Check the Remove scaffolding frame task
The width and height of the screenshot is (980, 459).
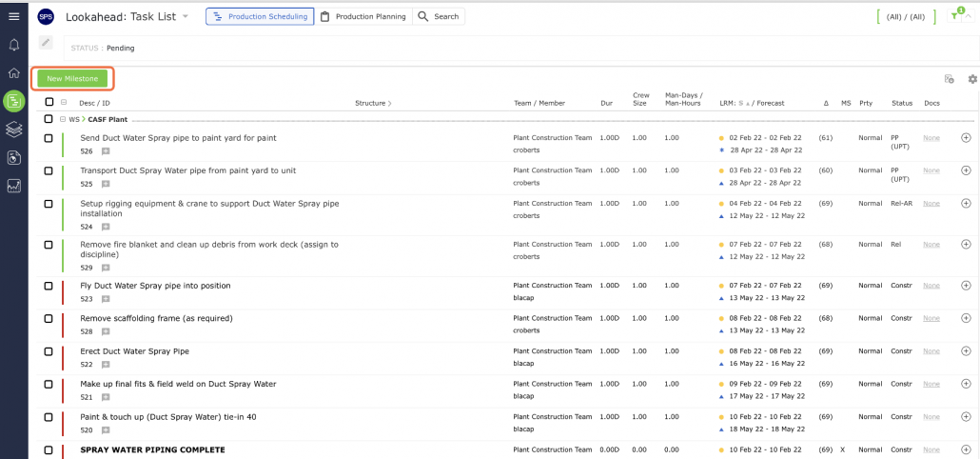[x=49, y=318]
